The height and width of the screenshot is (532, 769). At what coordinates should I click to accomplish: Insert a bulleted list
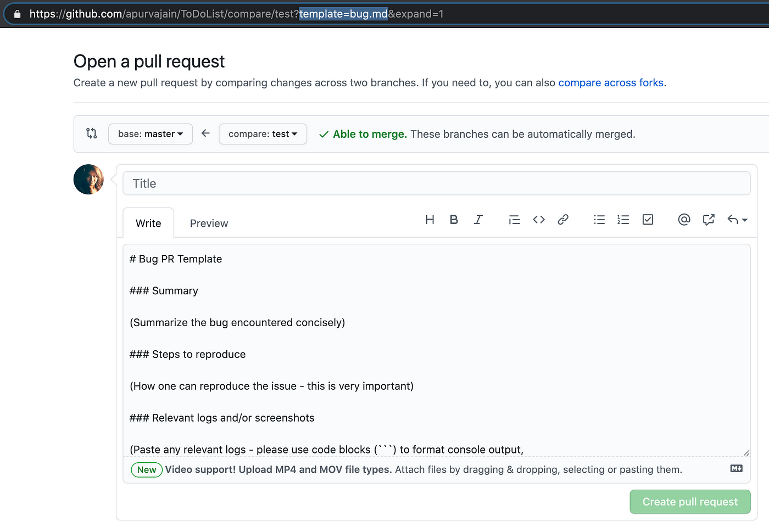(x=599, y=220)
